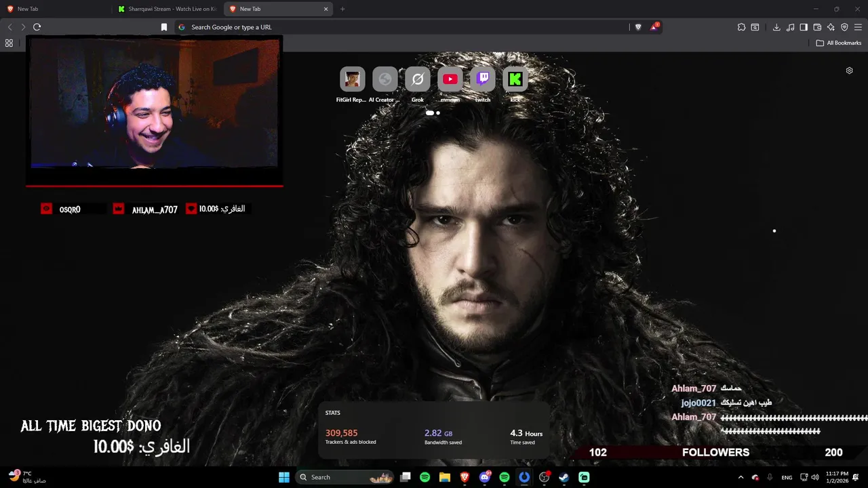Open a new browser tab with plus button

pos(342,9)
